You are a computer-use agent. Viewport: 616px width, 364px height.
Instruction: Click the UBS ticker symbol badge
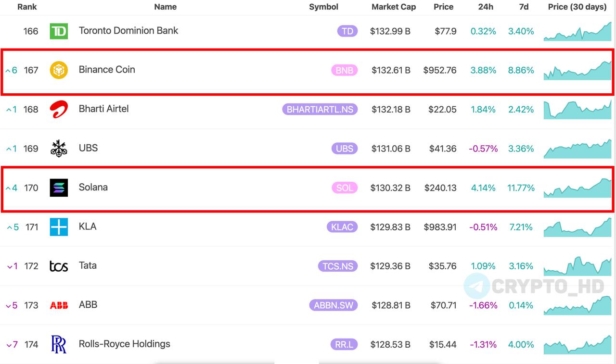(345, 149)
